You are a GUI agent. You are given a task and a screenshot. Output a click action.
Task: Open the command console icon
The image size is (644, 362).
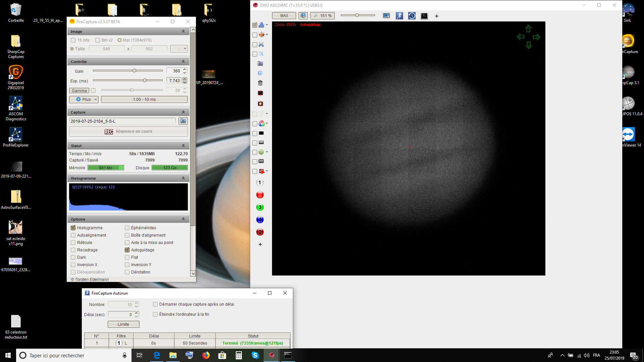[424, 16]
